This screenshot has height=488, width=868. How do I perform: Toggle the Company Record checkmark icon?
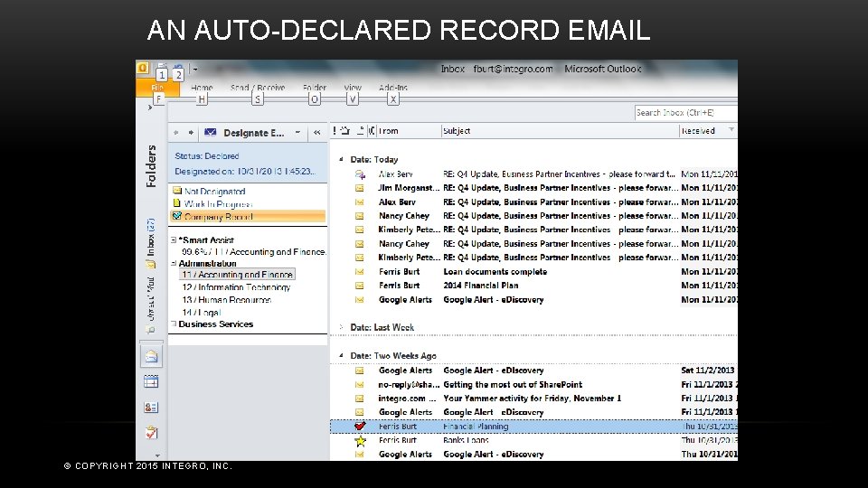[x=176, y=216]
